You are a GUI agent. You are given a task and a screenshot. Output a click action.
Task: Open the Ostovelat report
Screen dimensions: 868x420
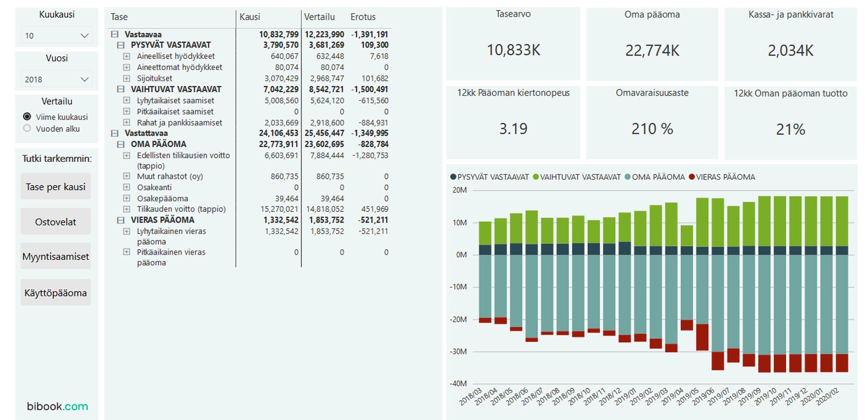point(56,221)
